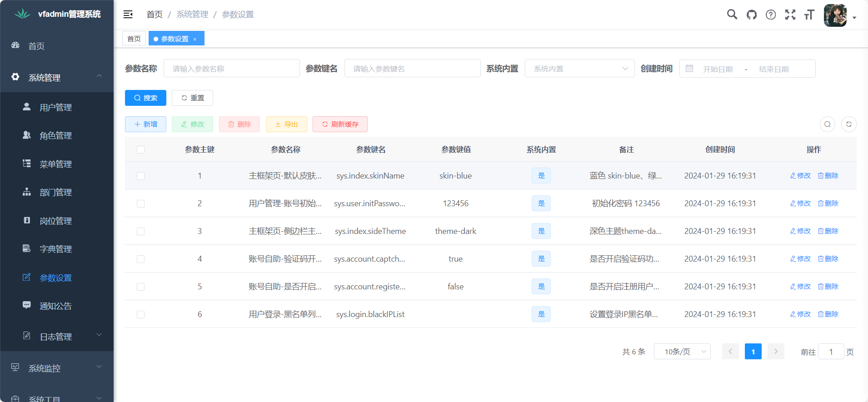The width and height of the screenshot is (868, 402).
Task: Select the checkbox for row 1 skin-blue
Action: (141, 176)
